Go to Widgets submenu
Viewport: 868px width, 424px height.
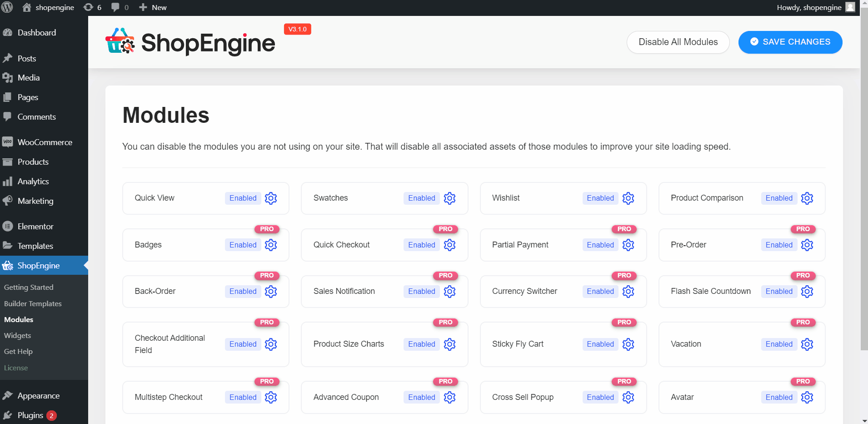point(18,336)
